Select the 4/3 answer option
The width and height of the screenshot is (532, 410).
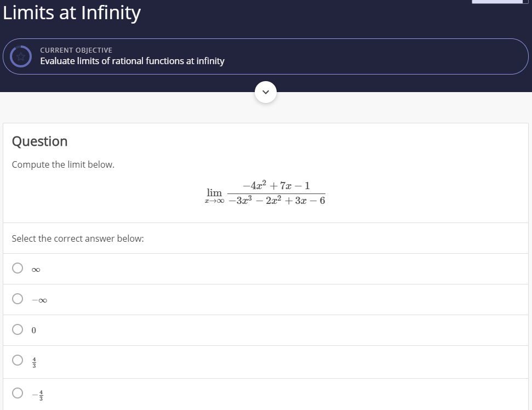17,361
